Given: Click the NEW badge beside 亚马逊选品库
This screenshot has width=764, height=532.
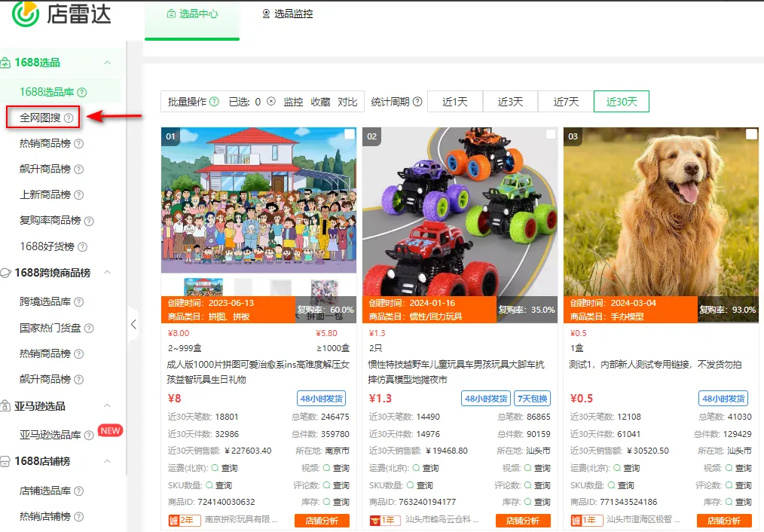Looking at the screenshot, I should pos(111,430).
